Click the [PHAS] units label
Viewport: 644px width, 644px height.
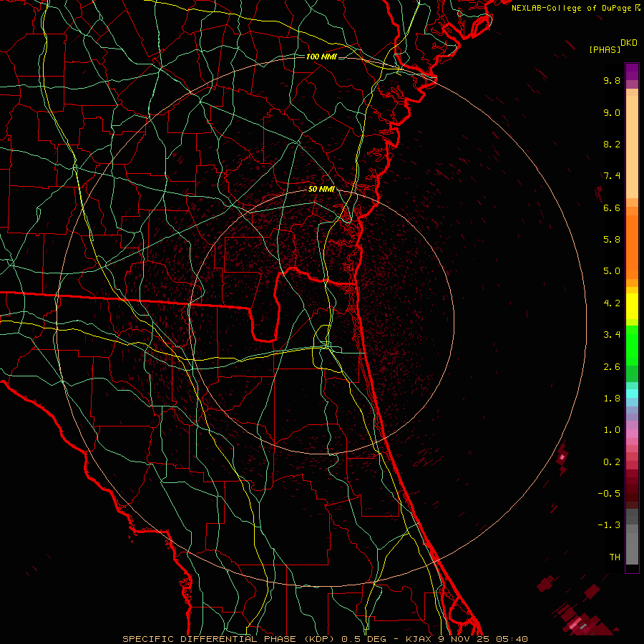[605, 49]
